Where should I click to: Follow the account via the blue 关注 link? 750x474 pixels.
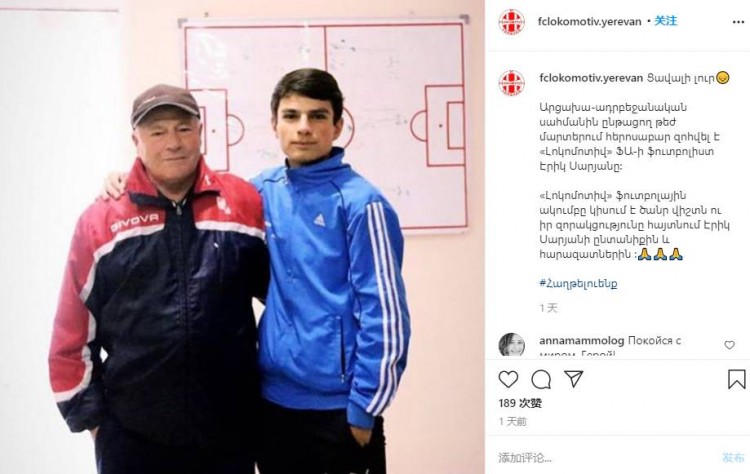(665, 21)
